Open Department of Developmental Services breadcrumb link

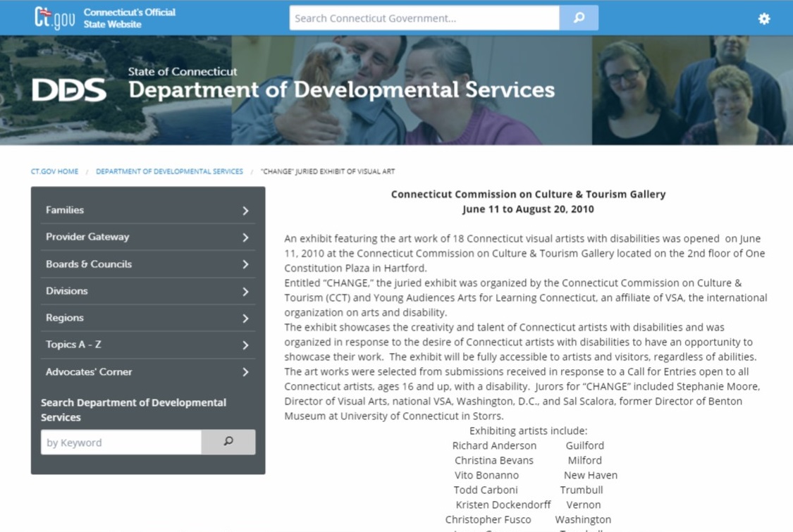click(169, 171)
